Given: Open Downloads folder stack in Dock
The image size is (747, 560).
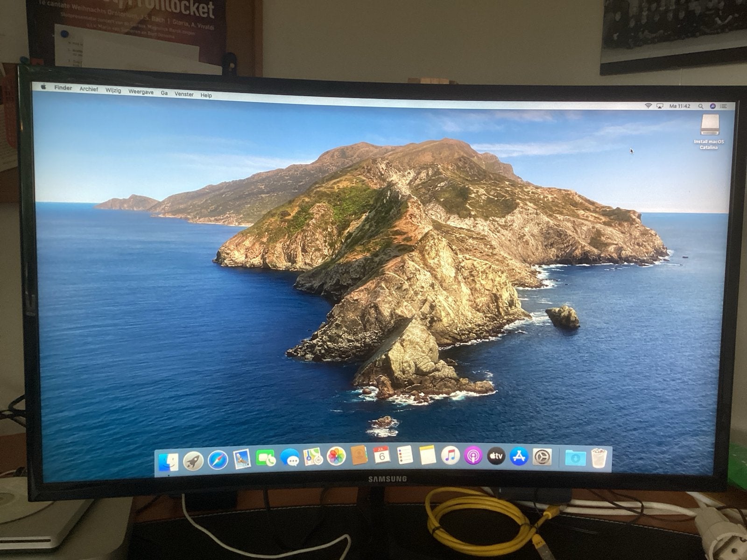Looking at the screenshot, I should [x=575, y=458].
